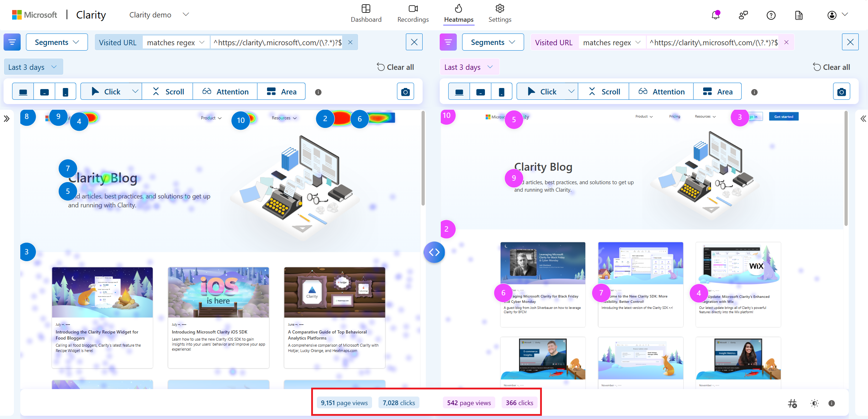Click the 542 page views badge
Image resolution: width=868 pixels, height=419 pixels.
pos(469,403)
